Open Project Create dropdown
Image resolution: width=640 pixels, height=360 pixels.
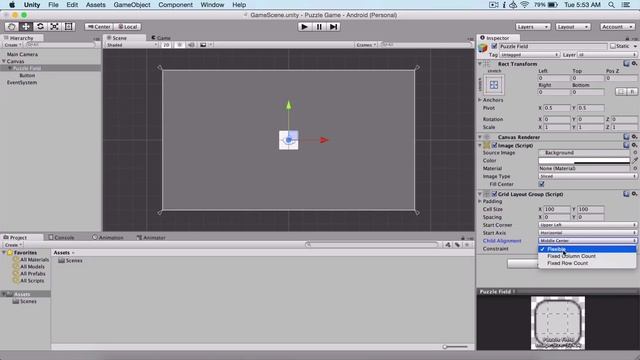click(13, 245)
